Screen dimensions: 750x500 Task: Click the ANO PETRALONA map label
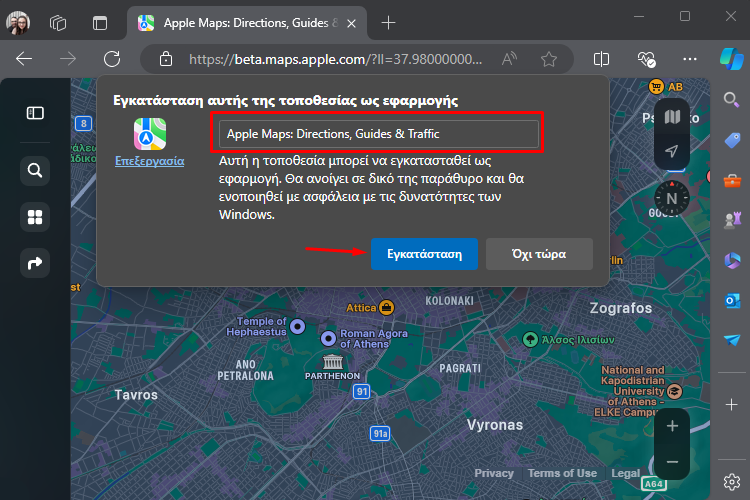tap(245, 370)
